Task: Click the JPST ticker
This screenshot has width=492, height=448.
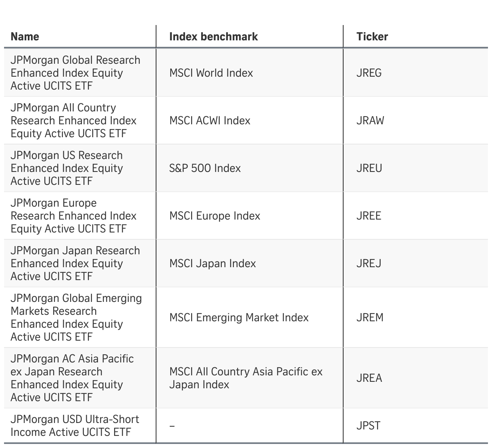Action: click(368, 426)
